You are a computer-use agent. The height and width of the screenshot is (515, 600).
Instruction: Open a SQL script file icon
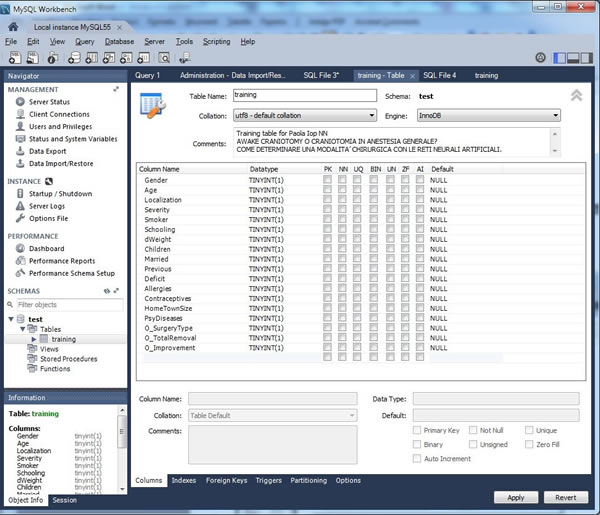tap(33, 58)
